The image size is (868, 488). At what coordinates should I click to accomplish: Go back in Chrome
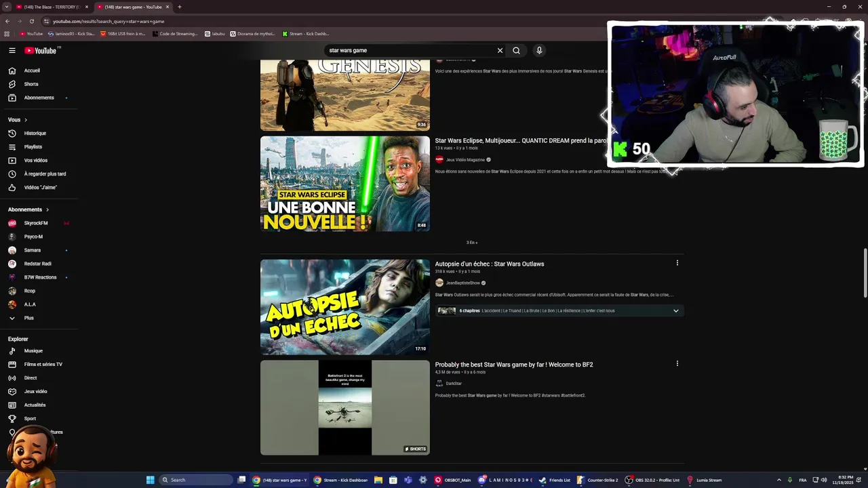(x=7, y=21)
